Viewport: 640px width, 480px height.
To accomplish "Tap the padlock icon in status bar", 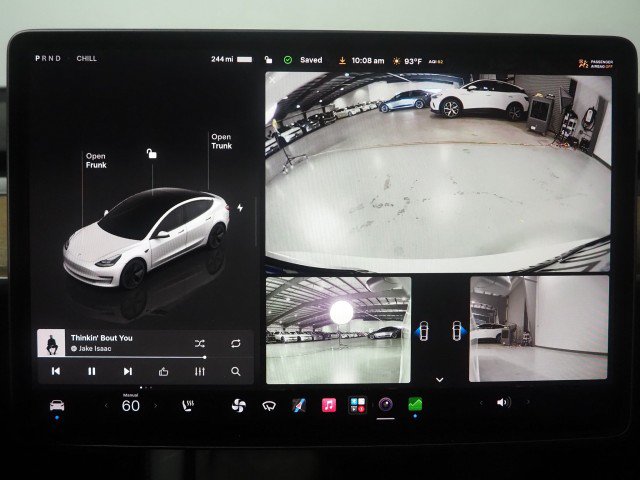I will (268, 60).
